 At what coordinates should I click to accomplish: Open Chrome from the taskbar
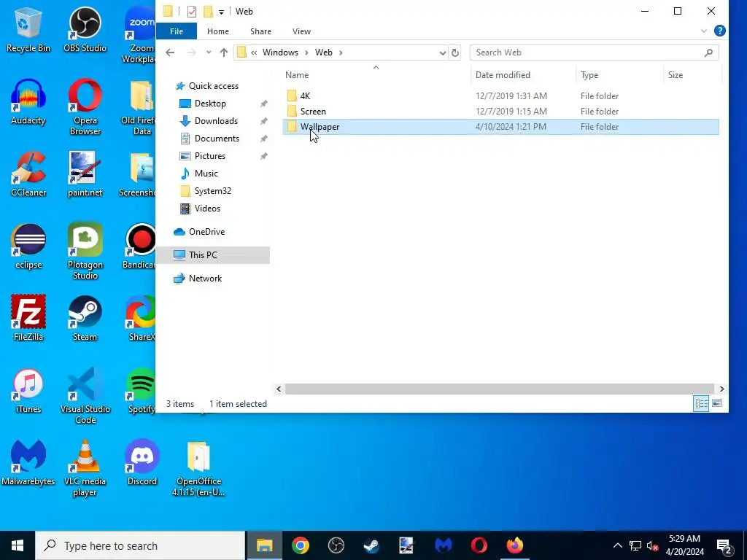pyautogui.click(x=300, y=545)
